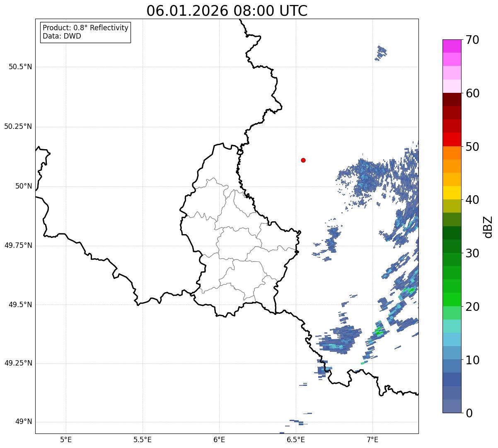Click the colorbar tick label "70"
Image resolution: width=498 pixels, height=448 pixels.
click(472, 40)
